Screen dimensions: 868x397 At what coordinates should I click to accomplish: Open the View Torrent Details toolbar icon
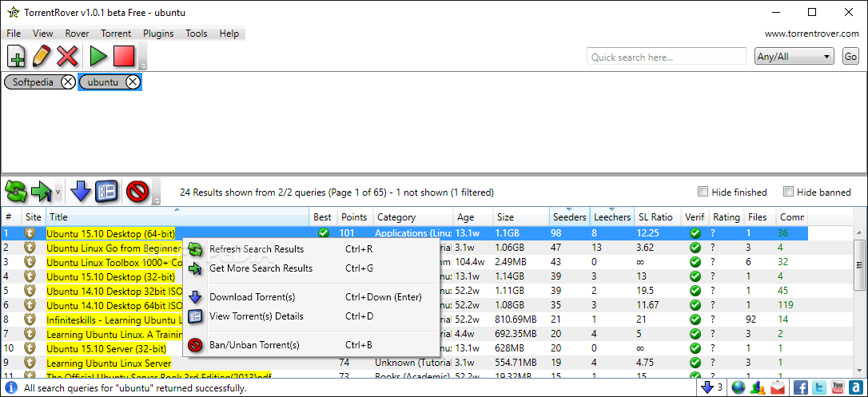107,192
